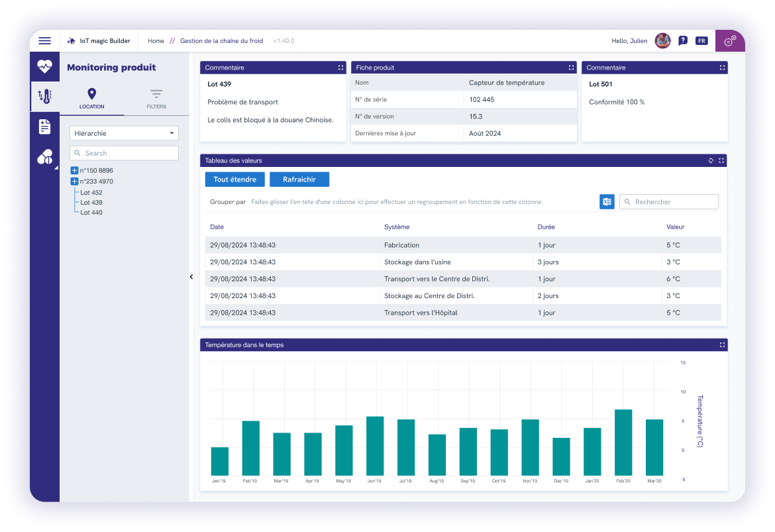775x532 pixels.
Task: Open the settings gear icon
Action: [x=729, y=40]
